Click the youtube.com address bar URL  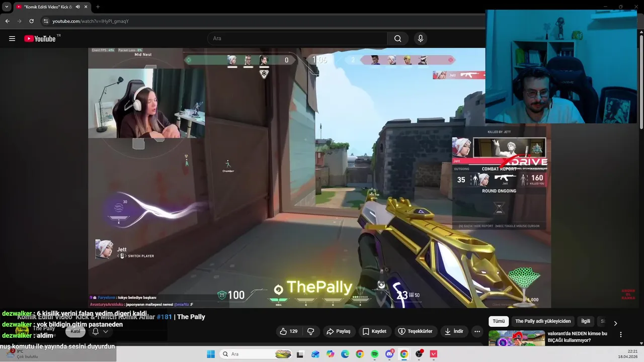coord(91,21)
